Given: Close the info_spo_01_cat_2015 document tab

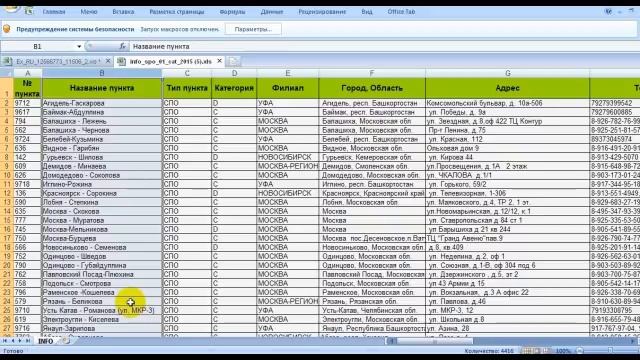Looking at the screenshot, I should (x=219, y=61).
